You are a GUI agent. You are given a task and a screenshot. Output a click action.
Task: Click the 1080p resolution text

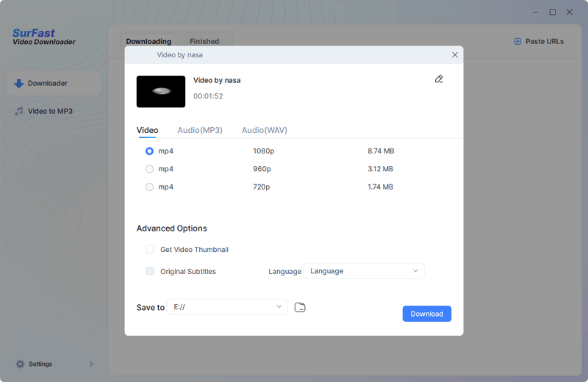pos(264,151)
